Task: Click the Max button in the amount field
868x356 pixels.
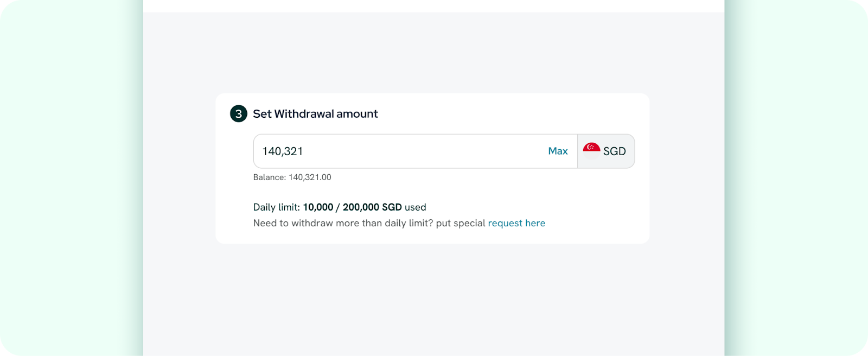Action: pyautogui.click(x=558, y=151)
